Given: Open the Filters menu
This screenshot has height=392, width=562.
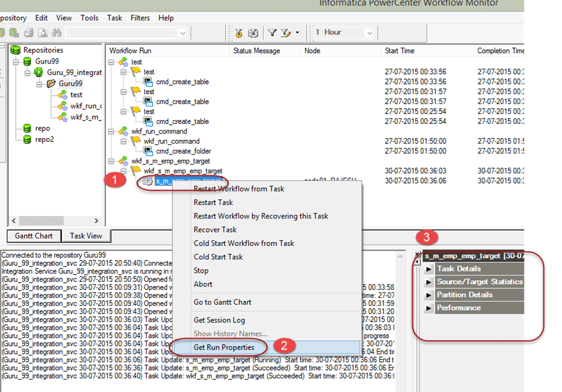Looking at the screenshot, I should click(140, 17).
